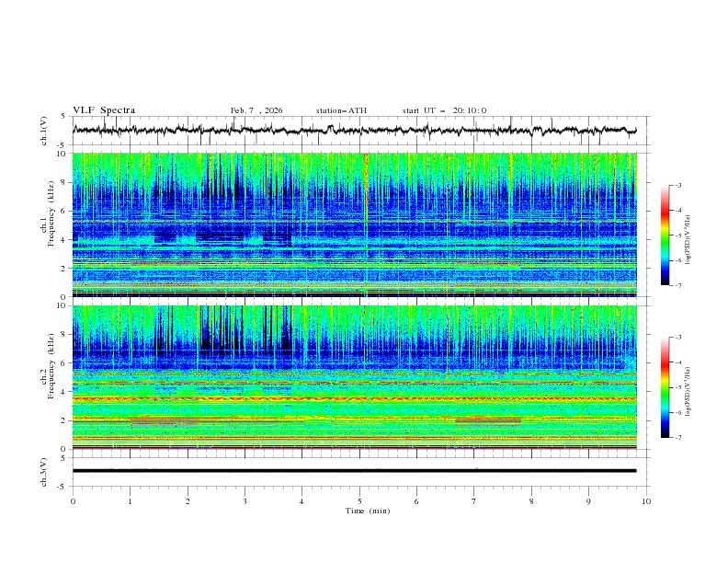Click the time axis tick label "9"
728x563 pixels.
click(x=588, y=501)
